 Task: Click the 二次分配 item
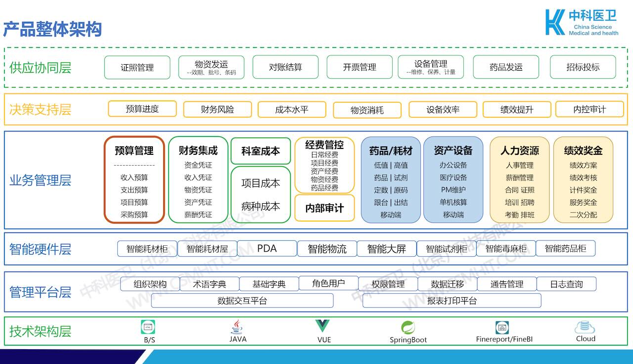[583, 215]
